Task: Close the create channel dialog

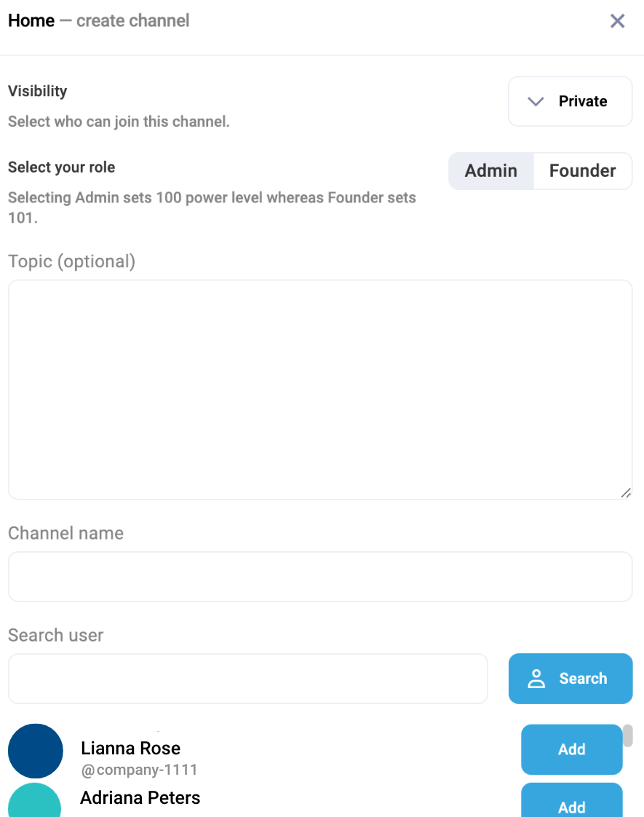Action: [x=617, y=21]
